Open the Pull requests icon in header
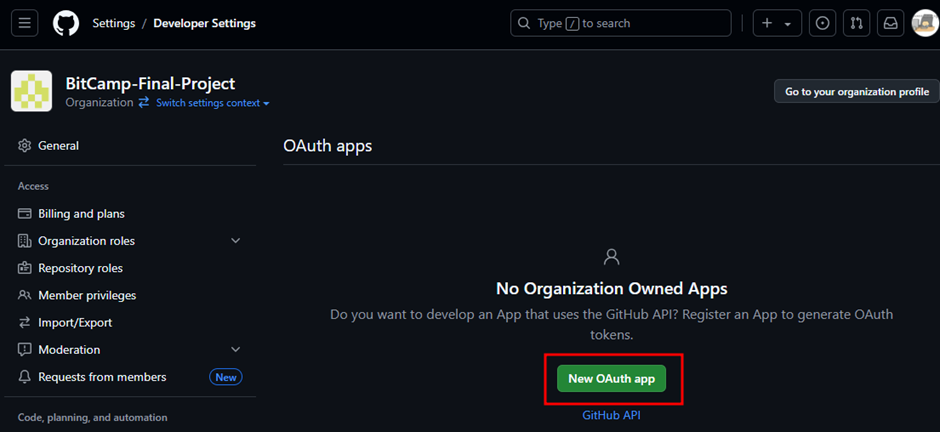This screenshot has width=940, height=432. (x=857, y=23)
